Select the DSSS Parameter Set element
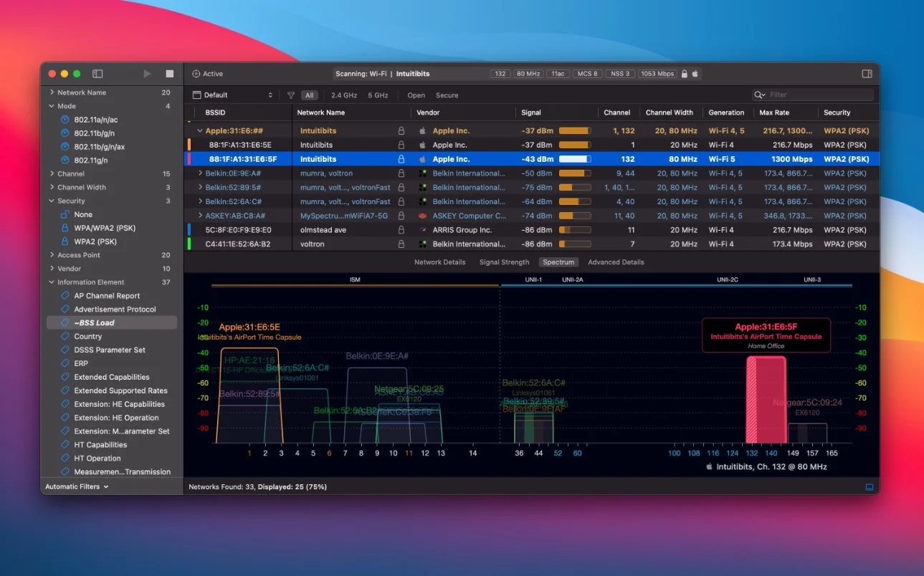Screen dimensions: 924x576 (x=111, y=350)
